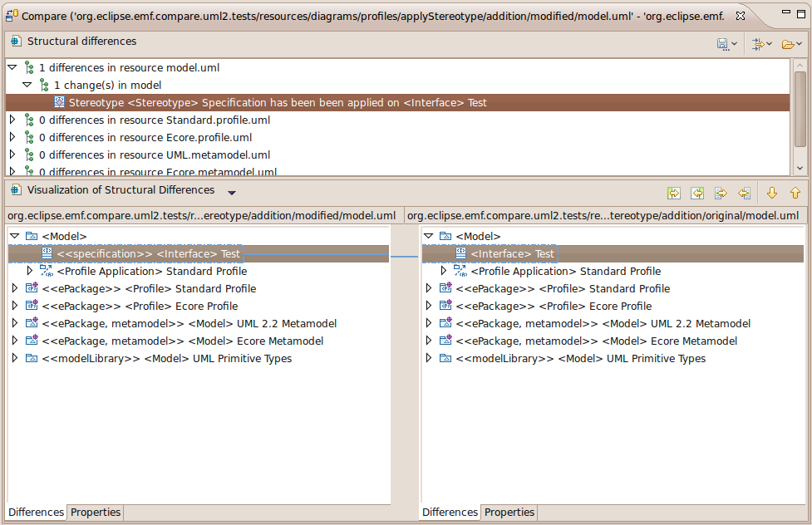Select the Compare editor tab title
This screenshot has height=525, width=812.
(x=373, y=16)
